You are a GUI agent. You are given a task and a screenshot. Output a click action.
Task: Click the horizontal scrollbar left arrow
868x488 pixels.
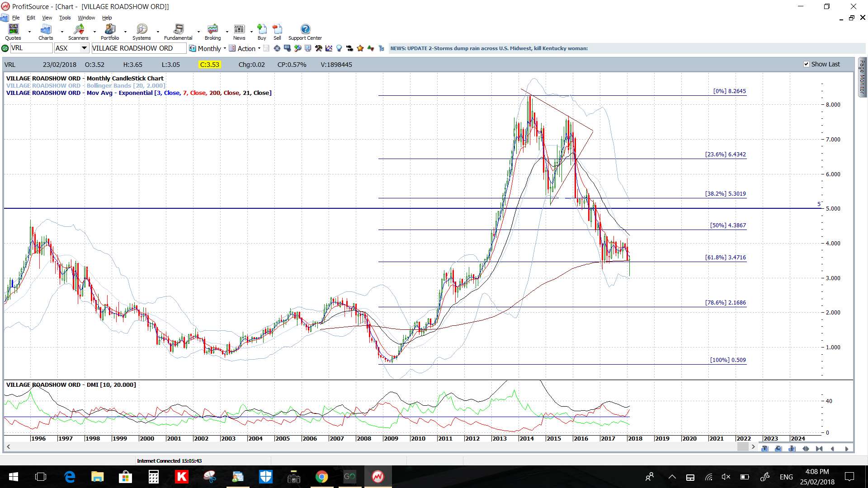pyautogui.click(x=8, y=447)
